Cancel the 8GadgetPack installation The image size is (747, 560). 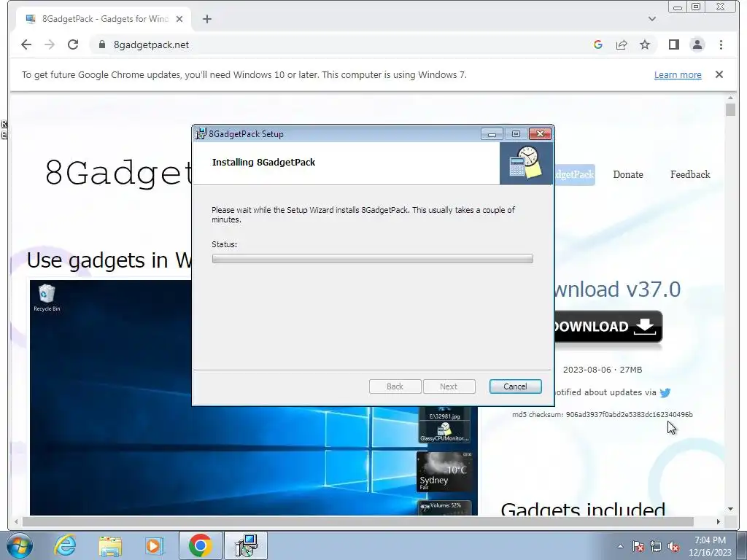point(516,386)
